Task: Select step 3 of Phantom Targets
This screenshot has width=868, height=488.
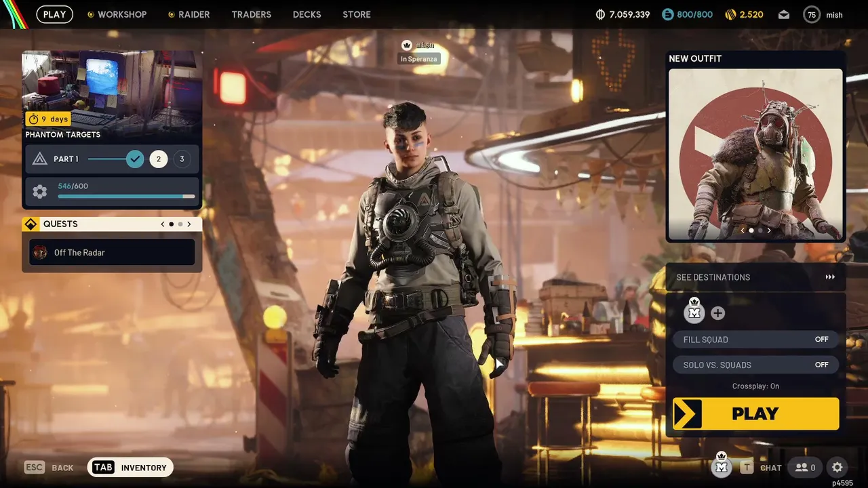Action: 182,159
